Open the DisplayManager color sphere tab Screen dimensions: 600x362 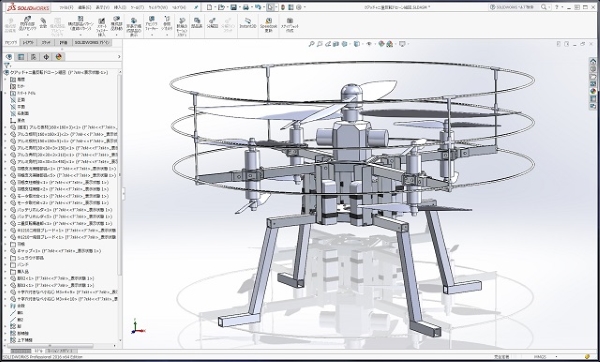pos(59,57)
